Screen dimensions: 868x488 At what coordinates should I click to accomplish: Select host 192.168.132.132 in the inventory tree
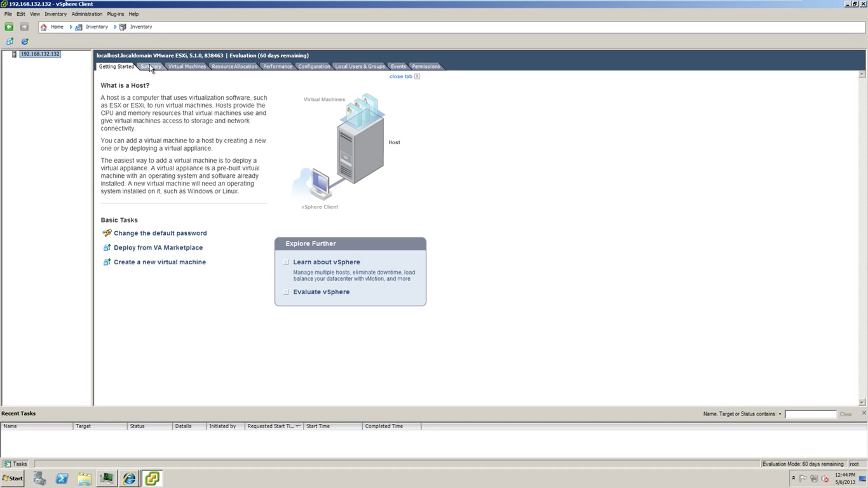coord(40,54)
